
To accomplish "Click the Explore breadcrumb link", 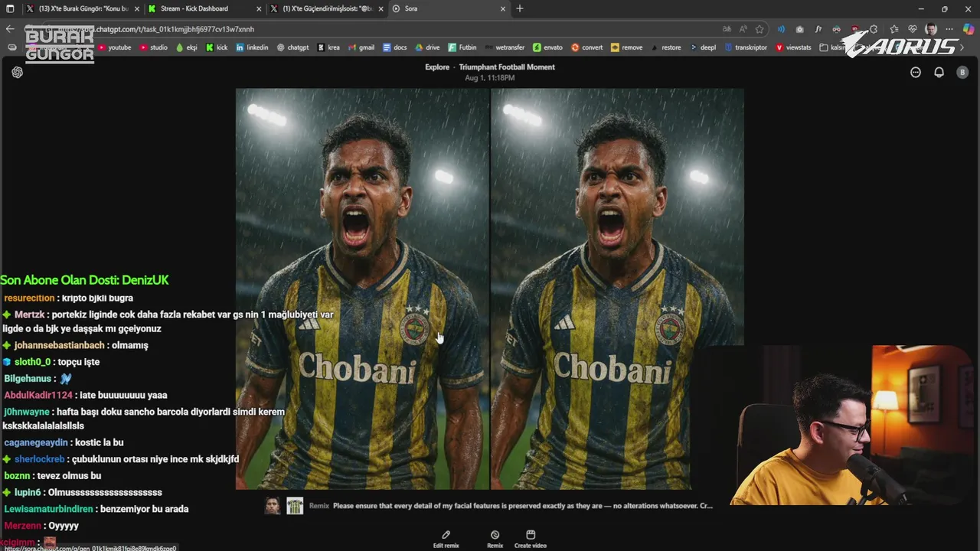I will pyautogui.click(x=437, y=67).
